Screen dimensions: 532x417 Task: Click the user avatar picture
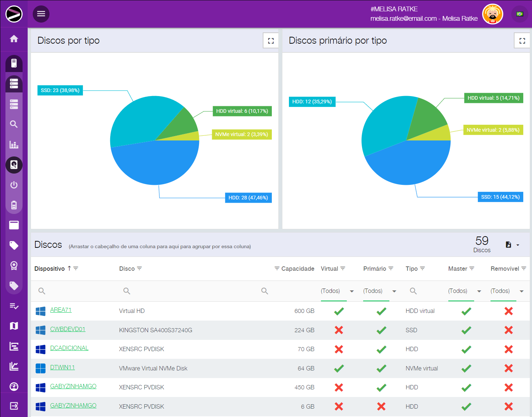[x=492, y=14]
